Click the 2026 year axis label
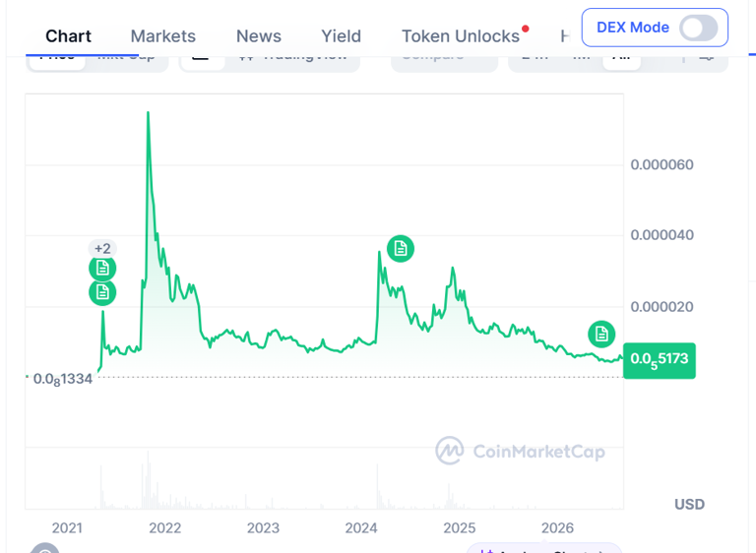 (557, 528)
